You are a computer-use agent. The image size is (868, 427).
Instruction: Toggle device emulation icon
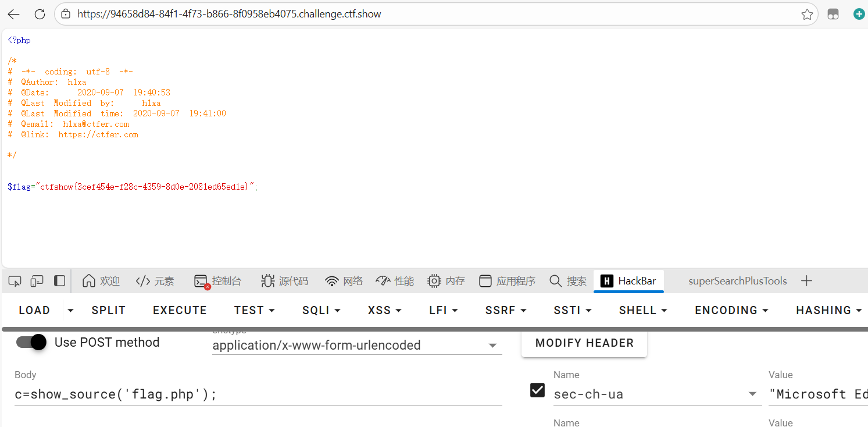click(37, 281)
